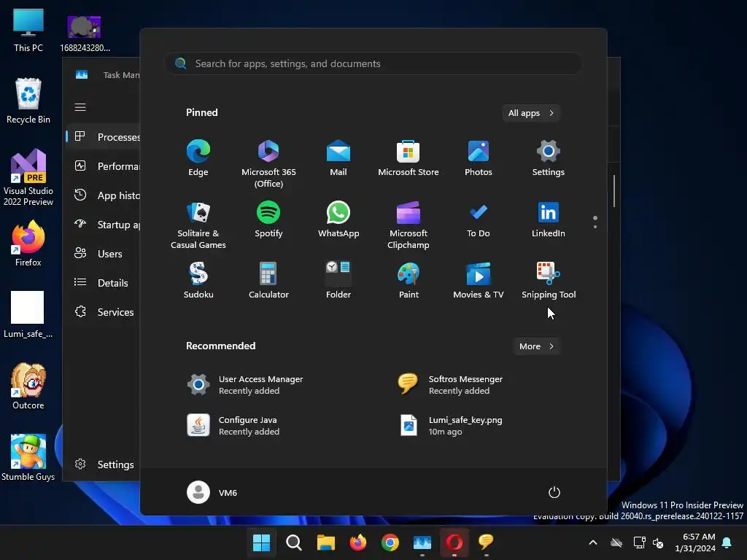Open File Explorer from taskbar
The width and height of the screenshot is (747, 560).
coord(326,542)
